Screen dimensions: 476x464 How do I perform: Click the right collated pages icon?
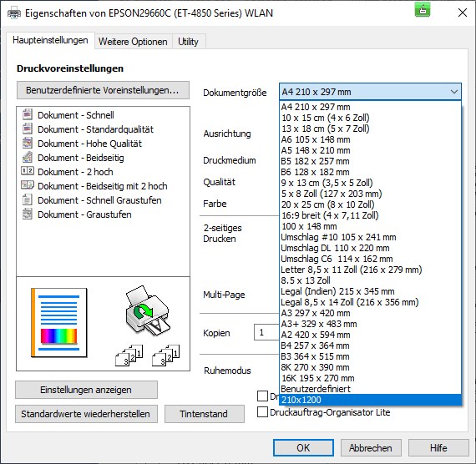coord(165,356)
